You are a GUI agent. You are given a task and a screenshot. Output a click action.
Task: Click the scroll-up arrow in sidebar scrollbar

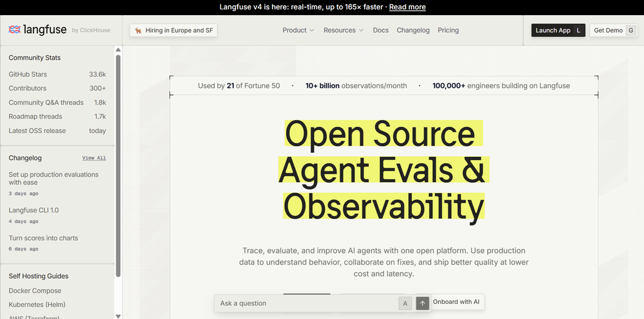pos(118,50)
